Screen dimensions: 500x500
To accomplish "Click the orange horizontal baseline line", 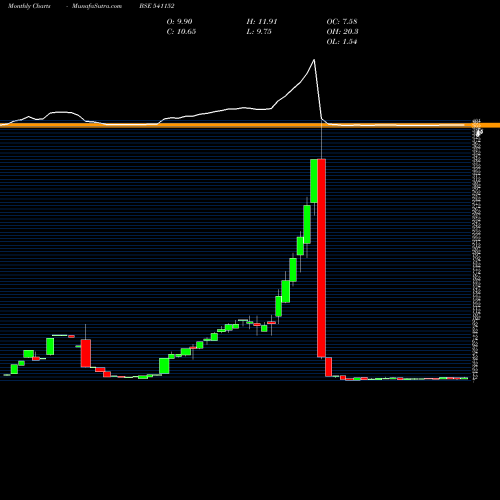I will tap(250, 125).
